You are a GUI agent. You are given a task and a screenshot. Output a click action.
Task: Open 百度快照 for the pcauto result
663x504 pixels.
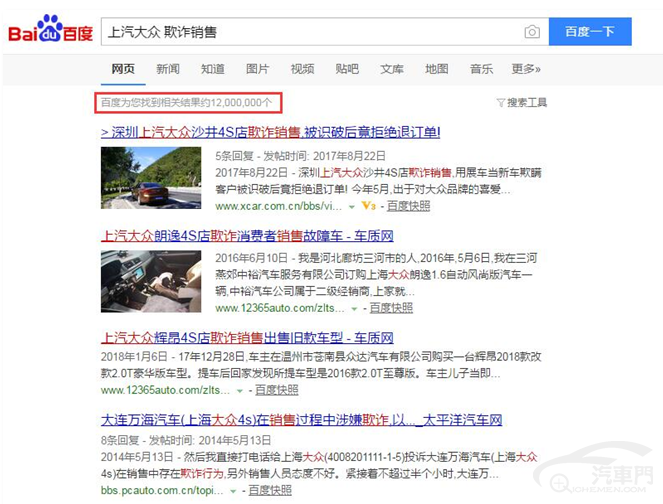click(x=270, y=490)
